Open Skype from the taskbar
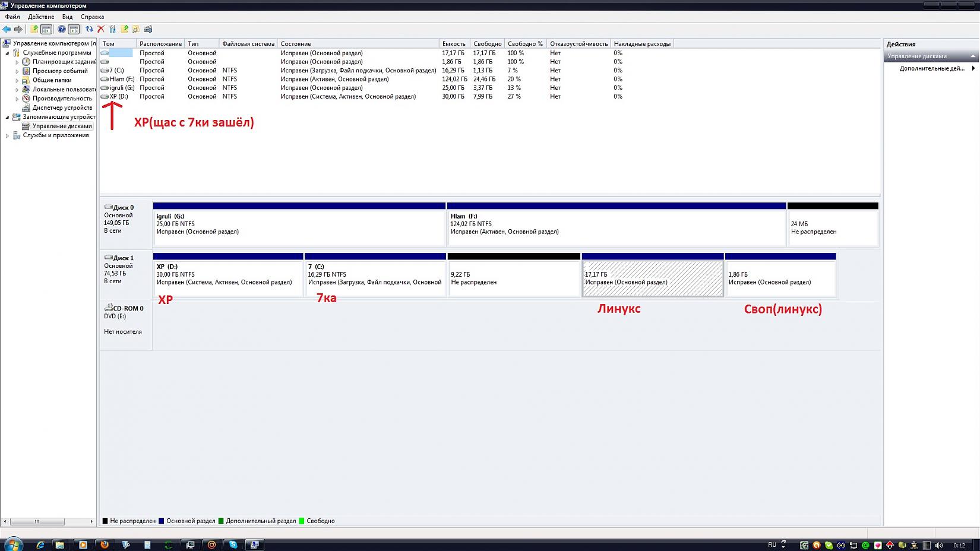This screenshot has width=980, height=551. pyautogui.click(x=233, y=544)
